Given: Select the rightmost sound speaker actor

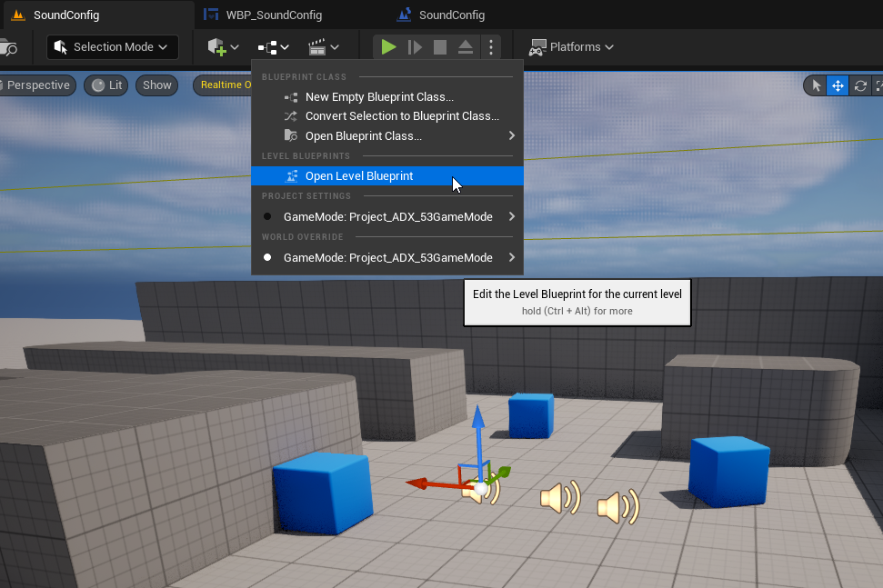Looking at the screenshot, I should point(618,506).
